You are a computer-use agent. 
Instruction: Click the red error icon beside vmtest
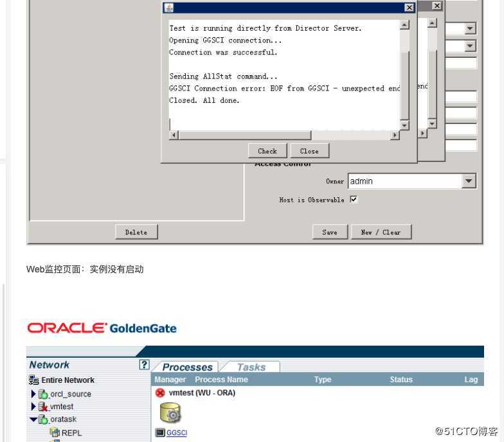pos(160,393)
